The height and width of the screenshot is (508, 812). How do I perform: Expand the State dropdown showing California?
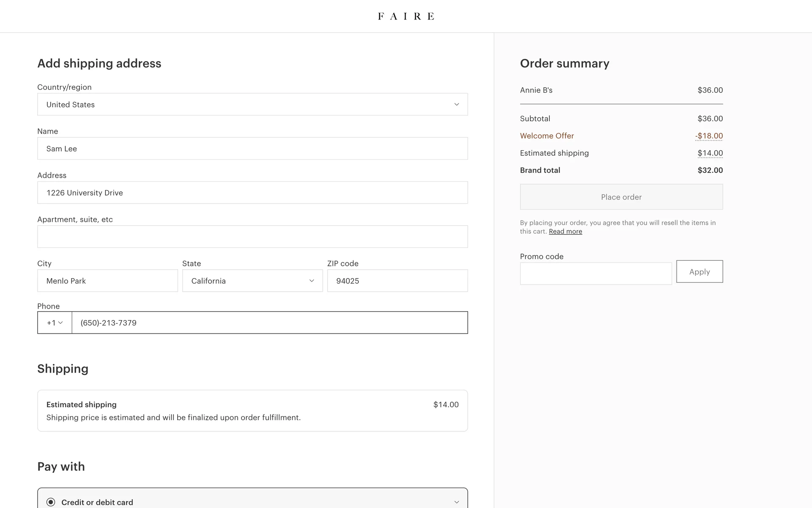[x=252, y=281]
